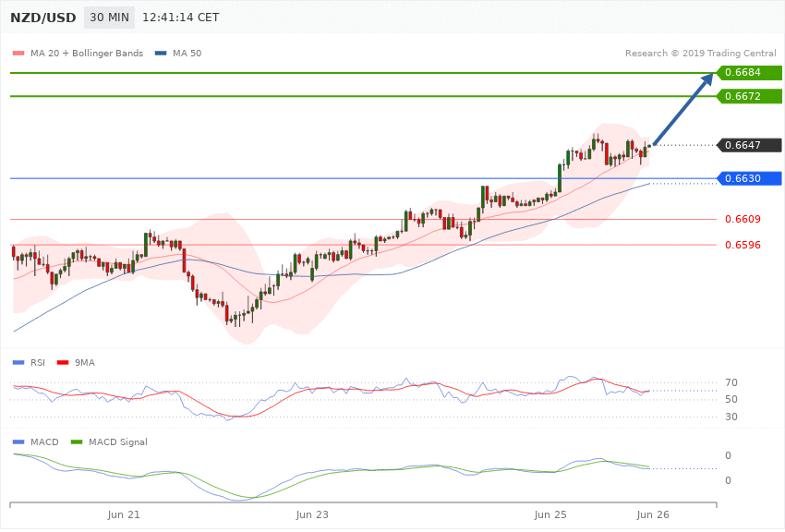
Task: Click the 0.6630 pivot price tag
Action: point(750,178)
